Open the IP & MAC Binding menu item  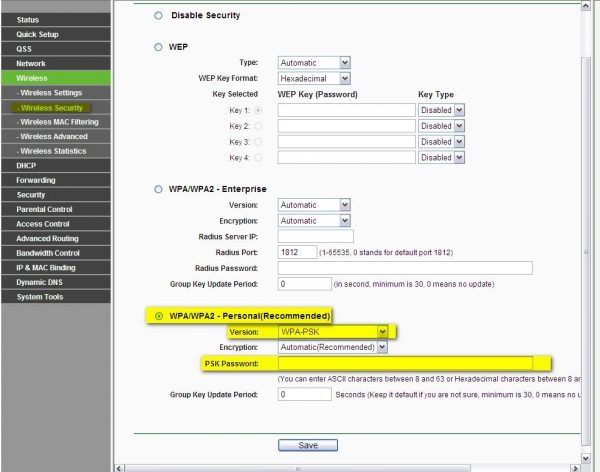click(56, 268)
